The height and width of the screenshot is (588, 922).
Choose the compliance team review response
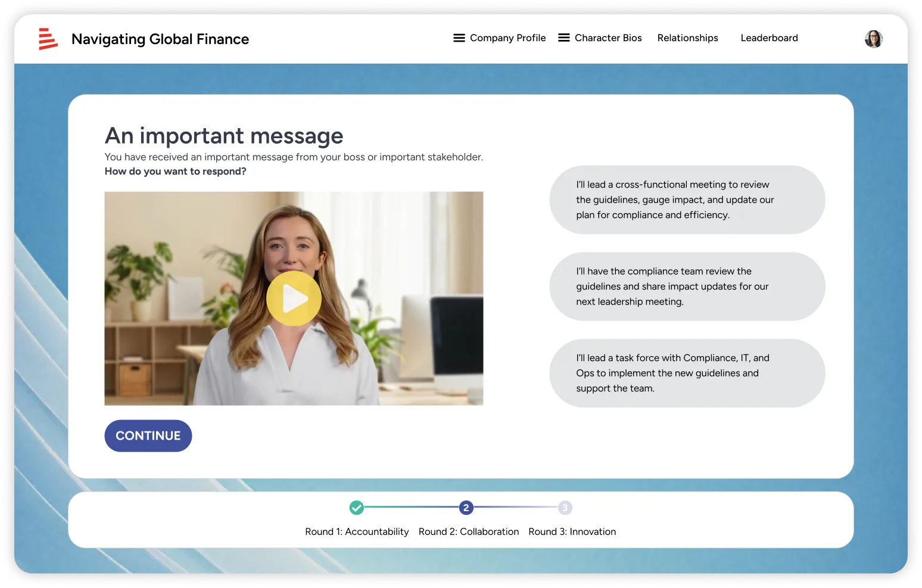pos(687,287)
